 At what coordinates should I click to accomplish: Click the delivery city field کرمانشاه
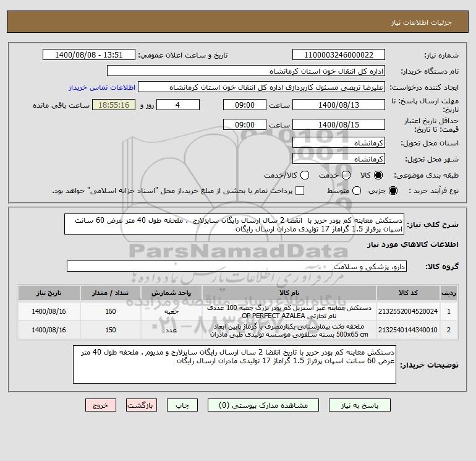339,159
